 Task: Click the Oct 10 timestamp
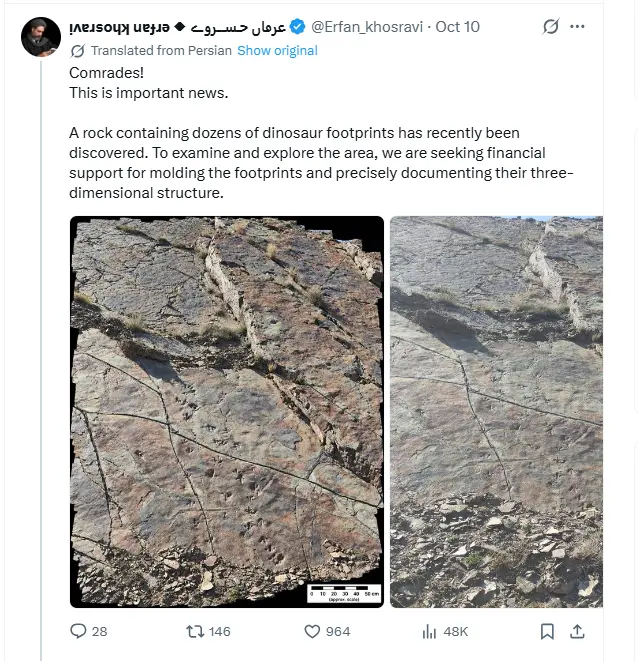point(457,27)
